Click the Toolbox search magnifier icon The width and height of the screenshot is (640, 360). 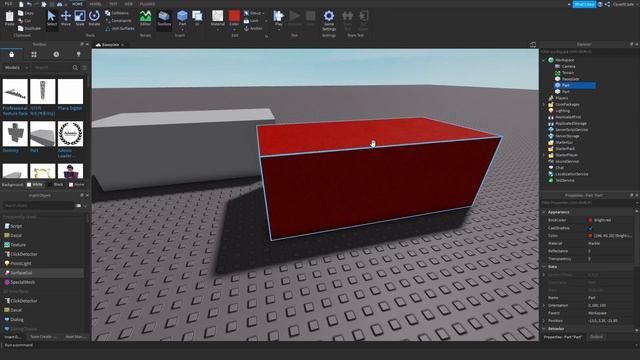(x=75, y=67)
